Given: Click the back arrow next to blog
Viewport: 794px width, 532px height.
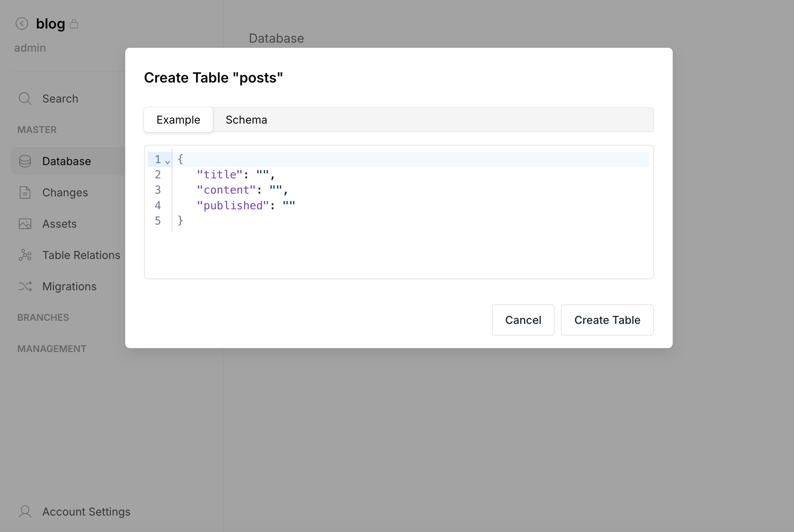Looking at the screenshot, I should tap(22, 23).
